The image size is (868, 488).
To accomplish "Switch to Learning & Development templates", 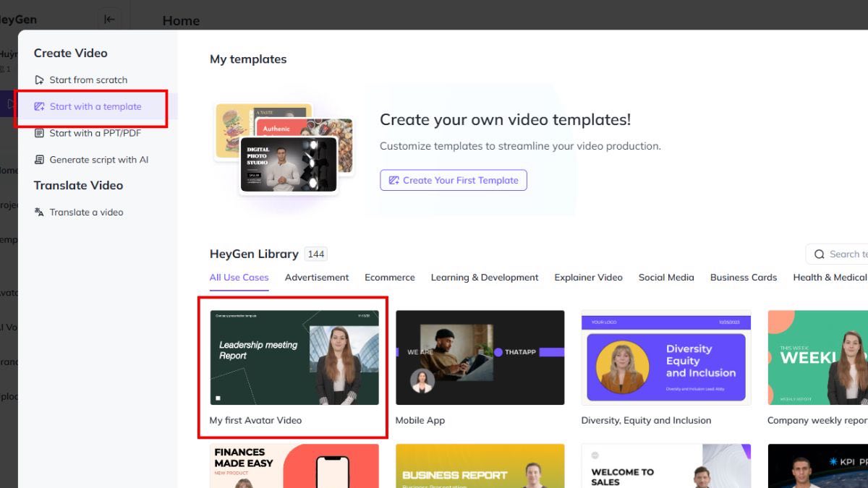I will coord(485,277).
